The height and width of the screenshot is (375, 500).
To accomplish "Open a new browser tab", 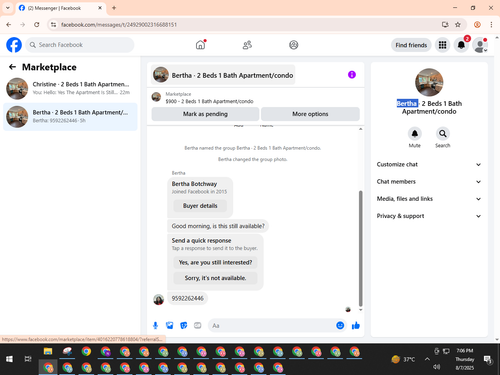I will 114,8.
